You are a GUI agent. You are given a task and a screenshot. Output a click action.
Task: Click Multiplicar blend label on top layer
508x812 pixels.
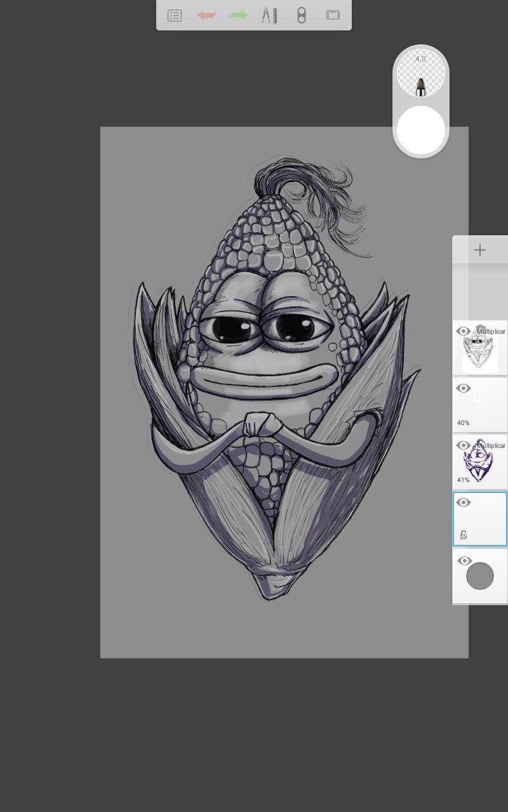point(491,332)
